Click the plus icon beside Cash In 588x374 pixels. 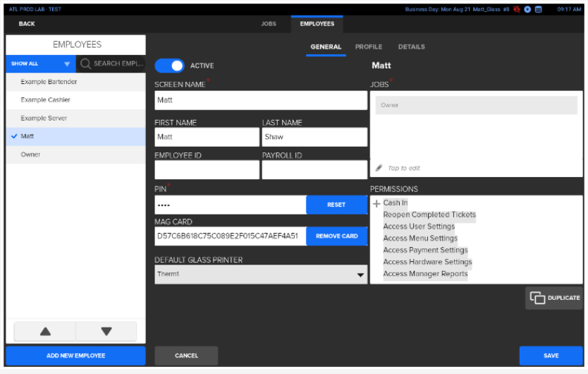click(376, 203)
